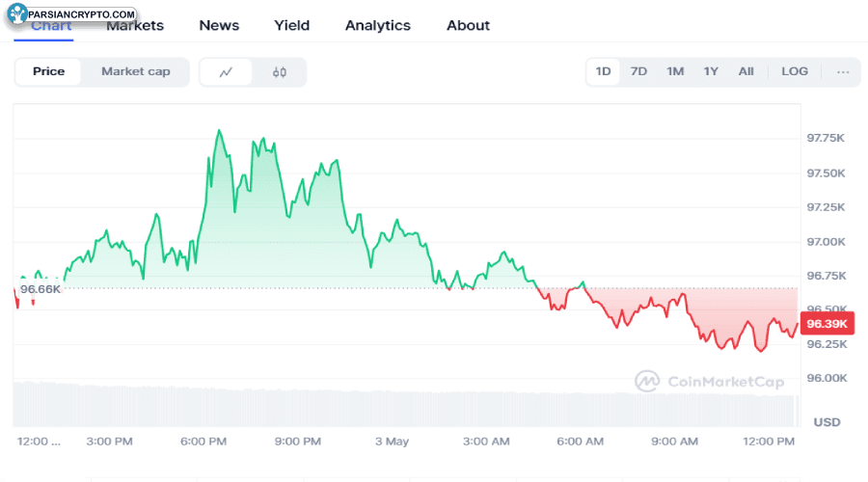
Task: Click the ParsianCrypto logo icon
Action: pyautogui.click(x=17, y=13)
